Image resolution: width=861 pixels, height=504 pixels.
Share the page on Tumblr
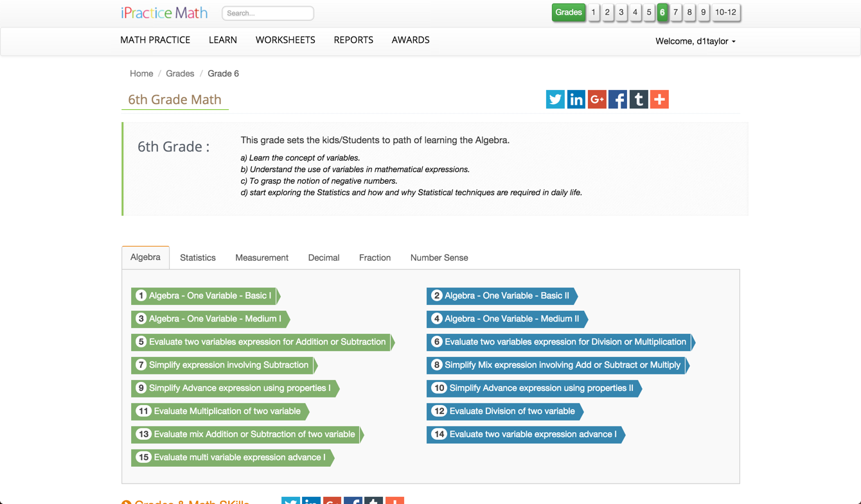tap(638, 100)
